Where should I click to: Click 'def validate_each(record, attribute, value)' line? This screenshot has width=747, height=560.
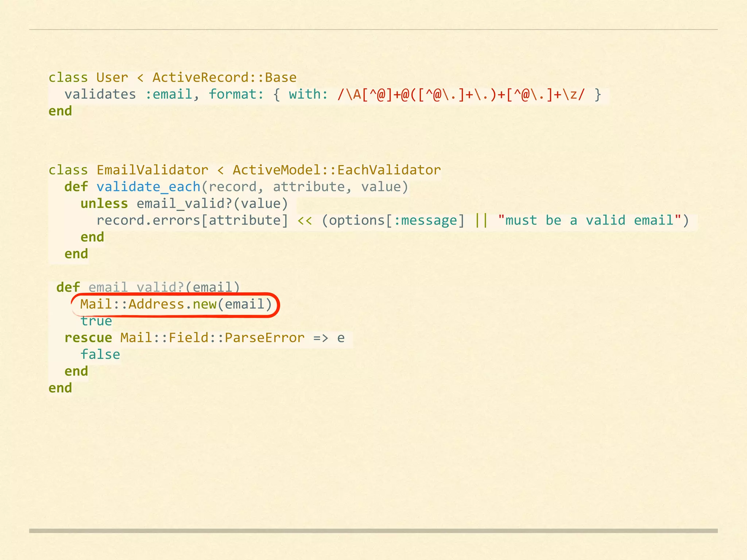[236, 187]
